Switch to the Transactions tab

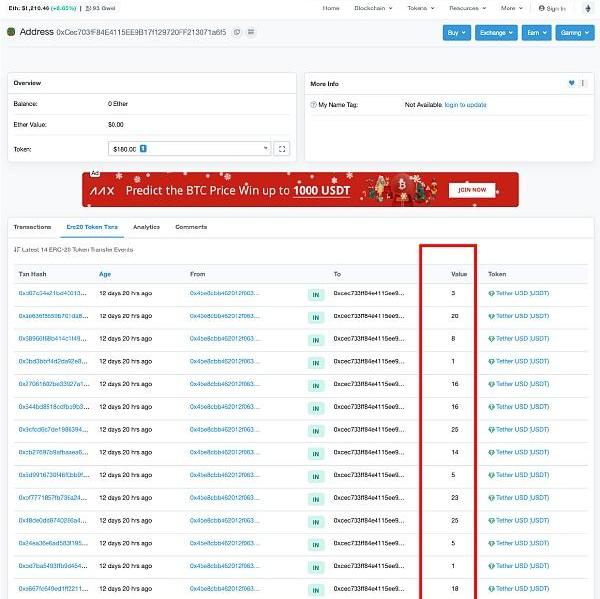[32, 227]
